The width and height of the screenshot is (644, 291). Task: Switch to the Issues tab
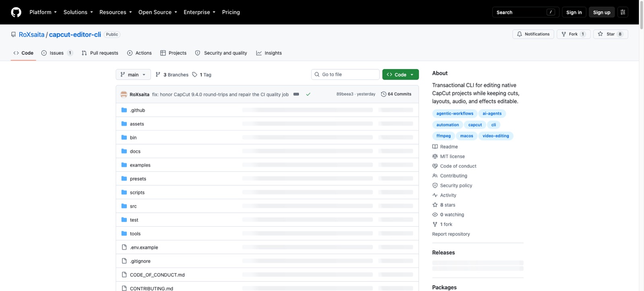click(57, 53)
